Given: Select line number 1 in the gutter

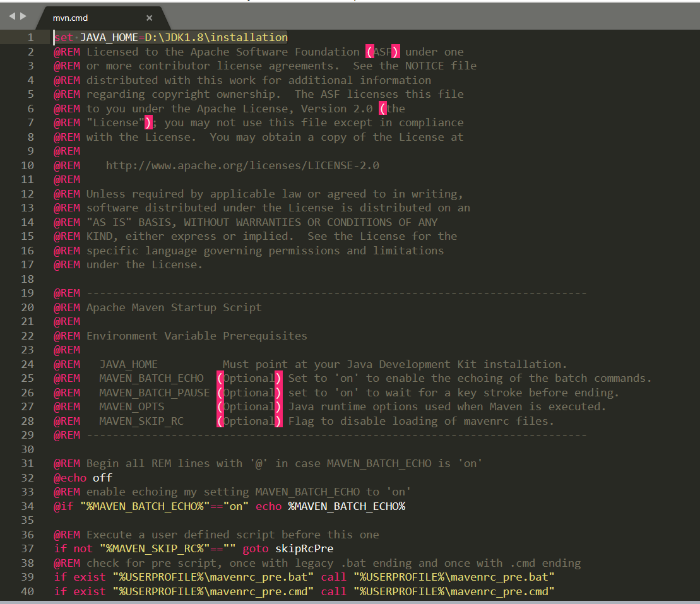Looking at the screenshot, I should 30,37.
